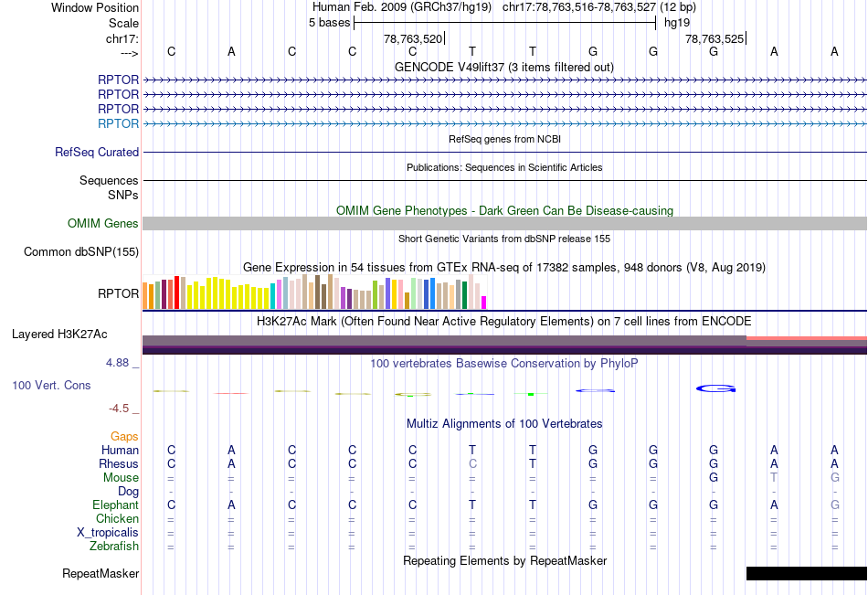Viewport: 868px width, 595px height.
Task: Click the GTEx Gene Expression track title
Action: [504, 268]
